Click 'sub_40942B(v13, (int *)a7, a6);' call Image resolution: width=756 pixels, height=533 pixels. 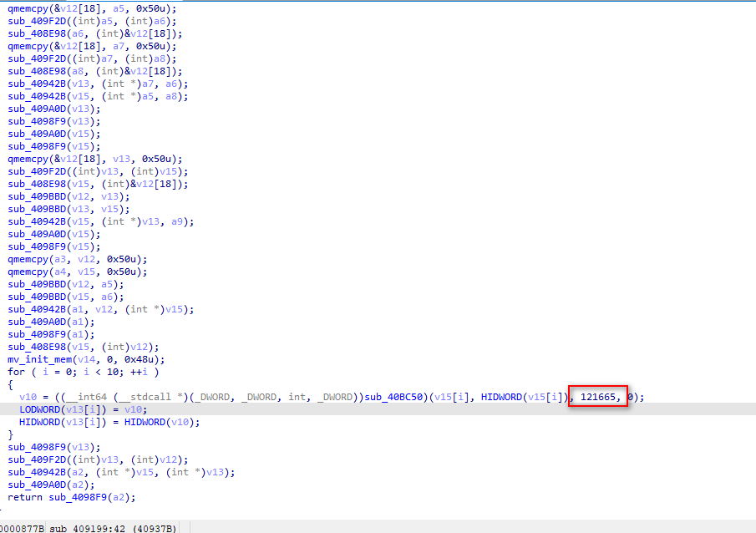tap(98, 84)
